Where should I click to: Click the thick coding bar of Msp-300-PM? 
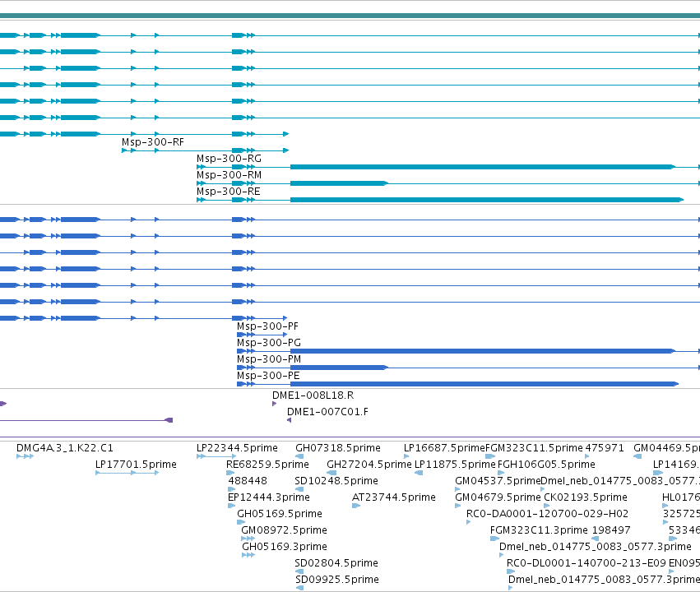[x=339, y=368]
